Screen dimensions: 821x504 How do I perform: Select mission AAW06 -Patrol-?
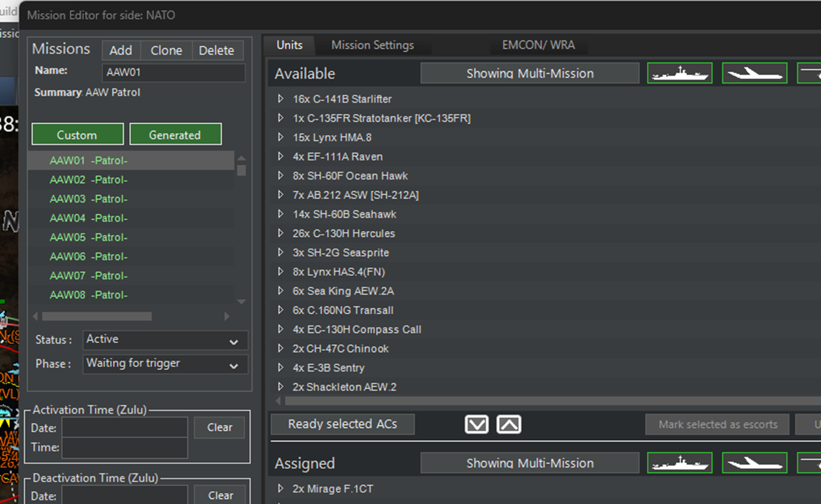coord(131,256)
